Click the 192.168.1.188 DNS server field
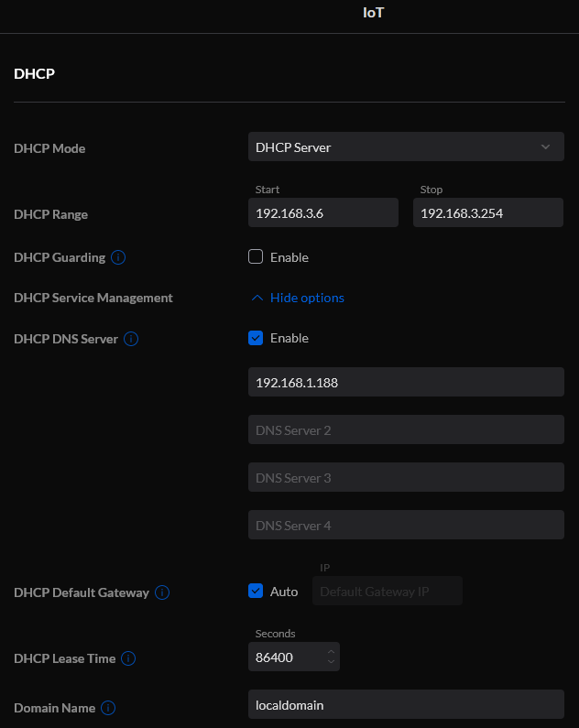The image size is (579, 728). click(x=406, y=382)
